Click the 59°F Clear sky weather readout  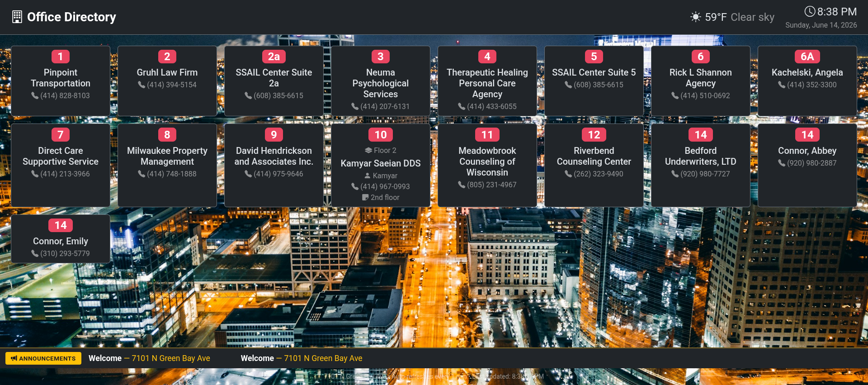click(x=740, y=17)
